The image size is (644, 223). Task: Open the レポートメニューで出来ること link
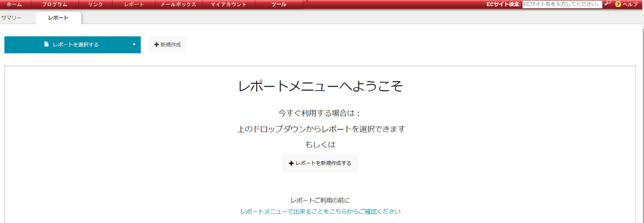[x=320, y=211]
